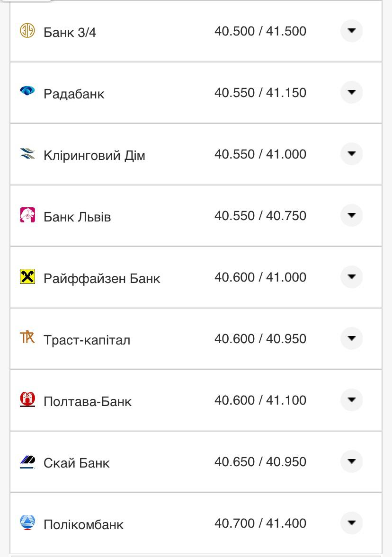
Task: Open the Полтава-Банк name link
Action: coord(88,402)
